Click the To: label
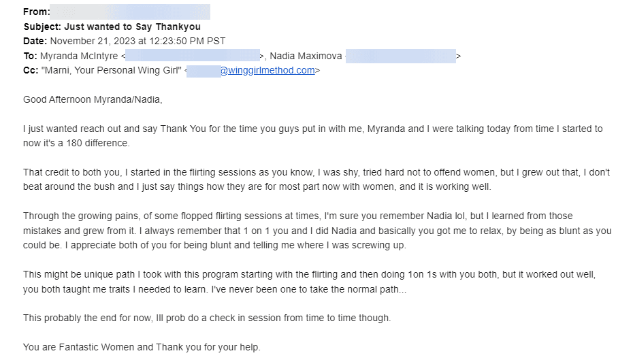The width and height of the screenshot is (633, 364). [30, 56]
